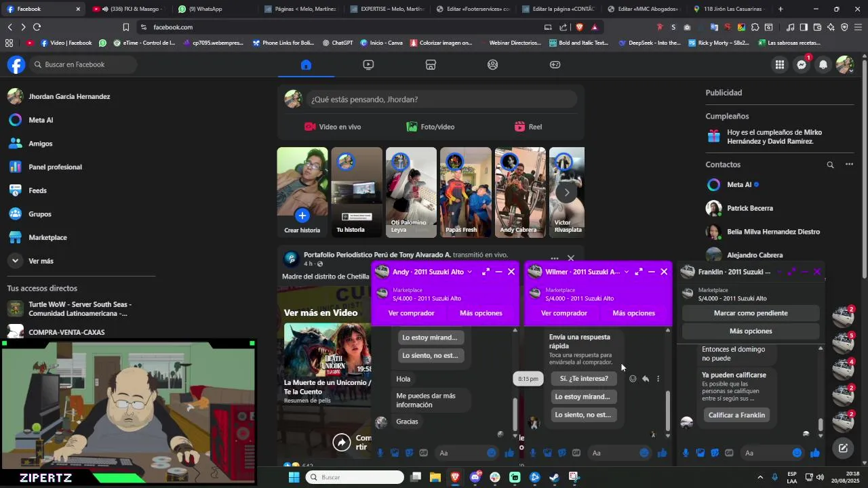
Task: Click Más opciones in Wilmer chat
Action: (x=633, y=313)
